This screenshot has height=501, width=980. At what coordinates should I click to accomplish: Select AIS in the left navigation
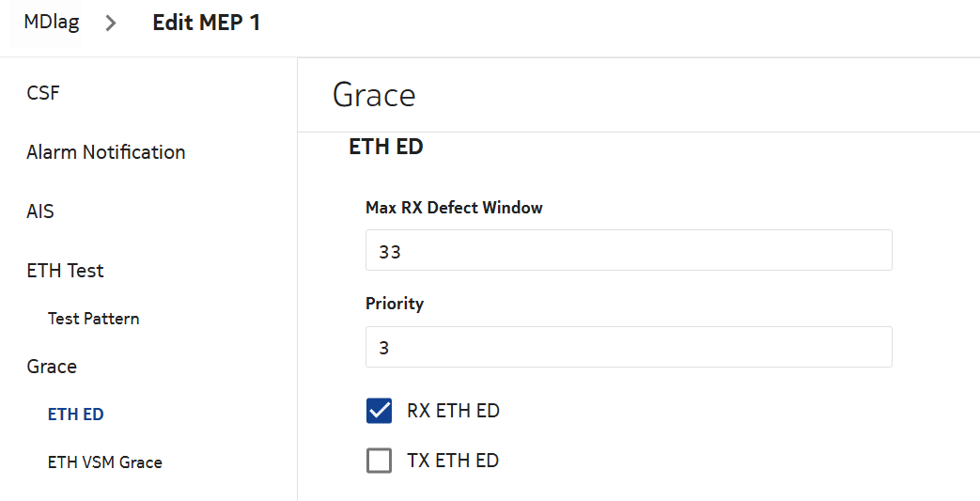[x=40, y=211]
